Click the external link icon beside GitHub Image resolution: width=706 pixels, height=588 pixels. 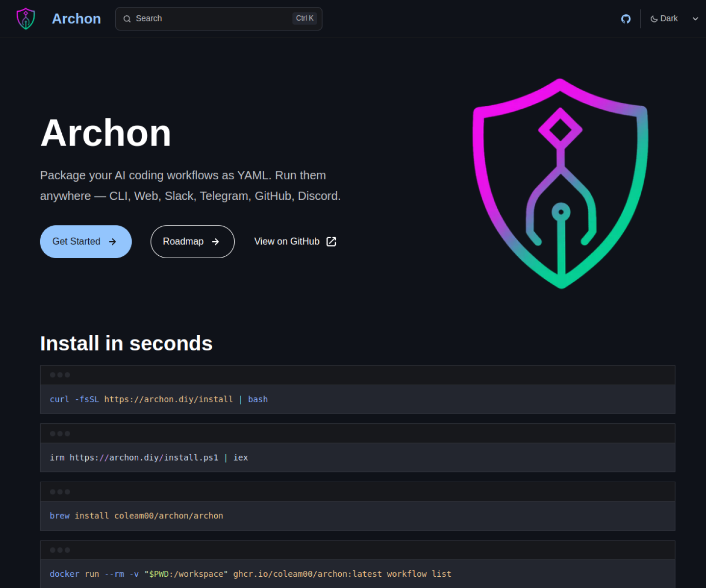coord(331,242)
